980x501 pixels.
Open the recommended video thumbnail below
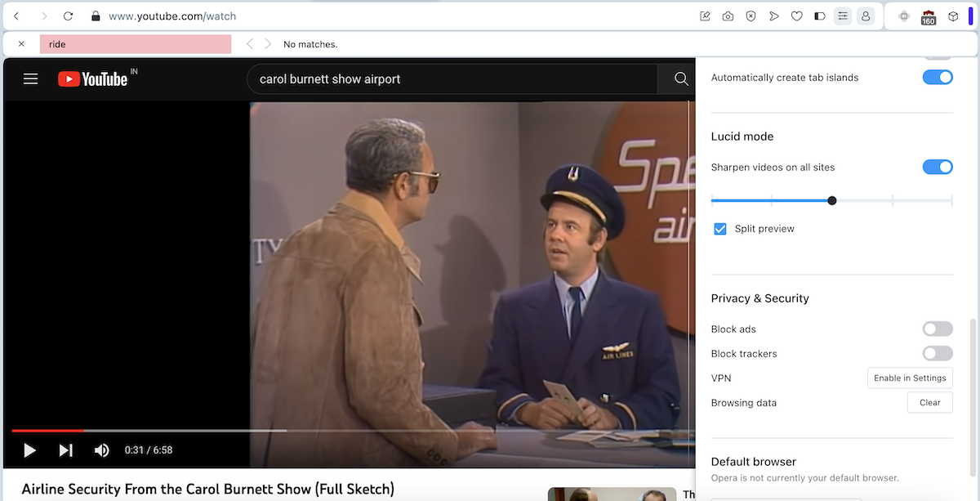[x=612, y=494]
